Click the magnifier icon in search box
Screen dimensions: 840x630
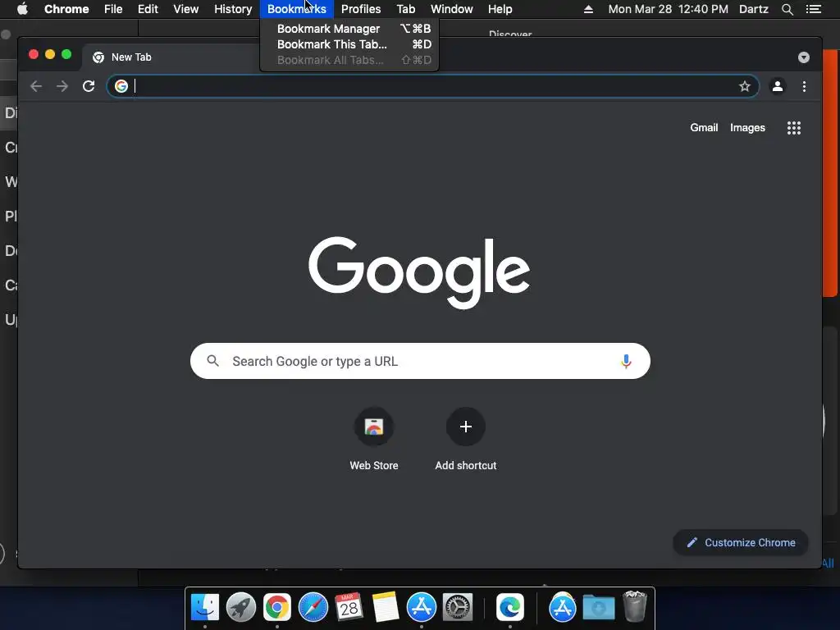click(x=212, y=361)
